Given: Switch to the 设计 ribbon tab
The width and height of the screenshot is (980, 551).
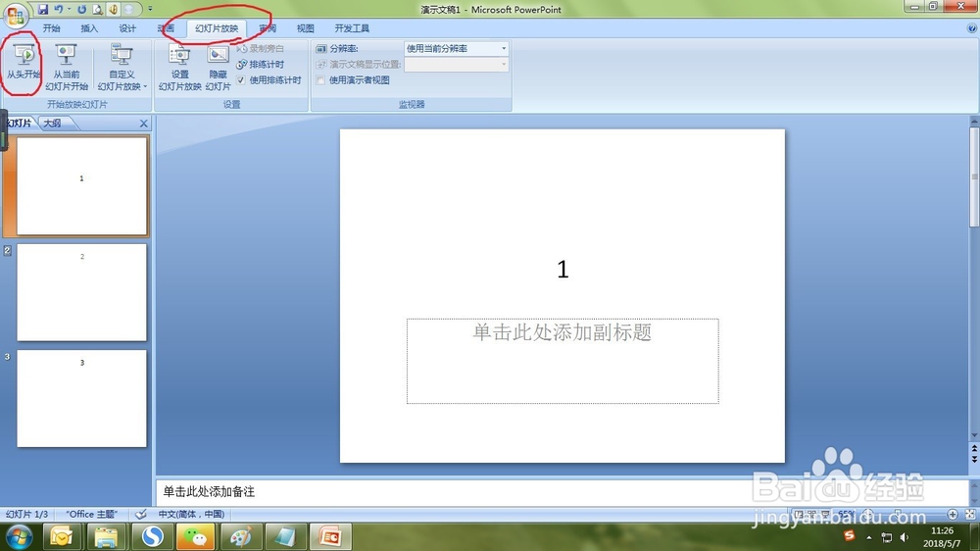Looking at the screenshot, I should click(x=127, y=28).
